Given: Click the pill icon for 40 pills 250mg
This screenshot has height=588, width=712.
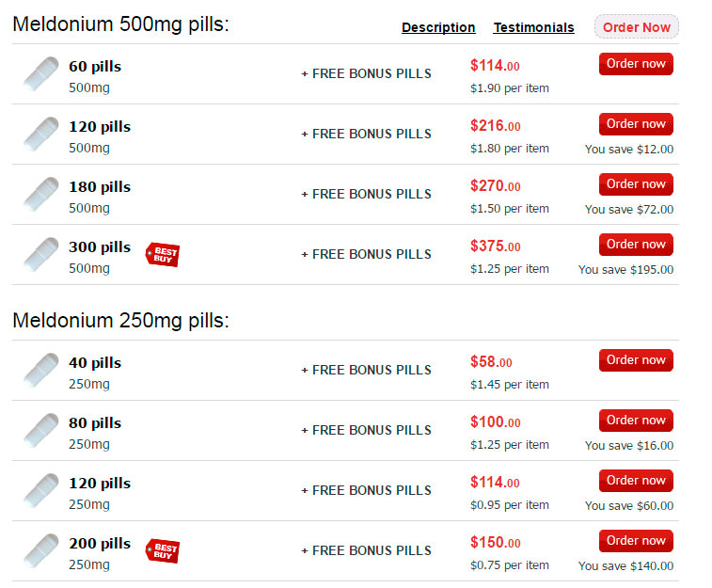Looking at the screenshot, I should point(41,371).
